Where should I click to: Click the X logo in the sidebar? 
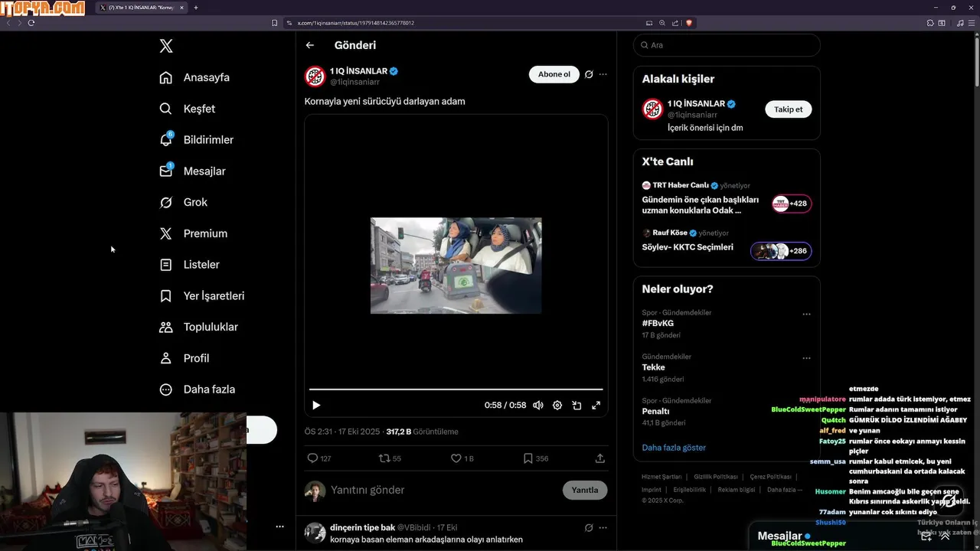point(166,46)
